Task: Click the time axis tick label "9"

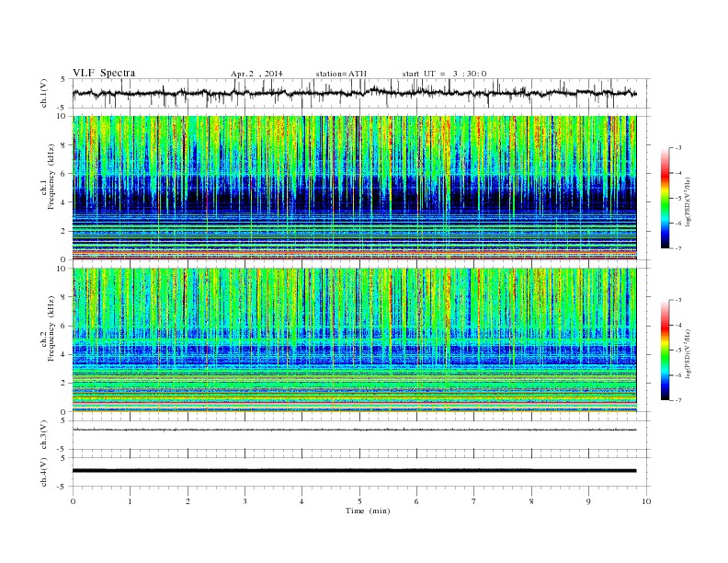Action: tap(588, 501)
